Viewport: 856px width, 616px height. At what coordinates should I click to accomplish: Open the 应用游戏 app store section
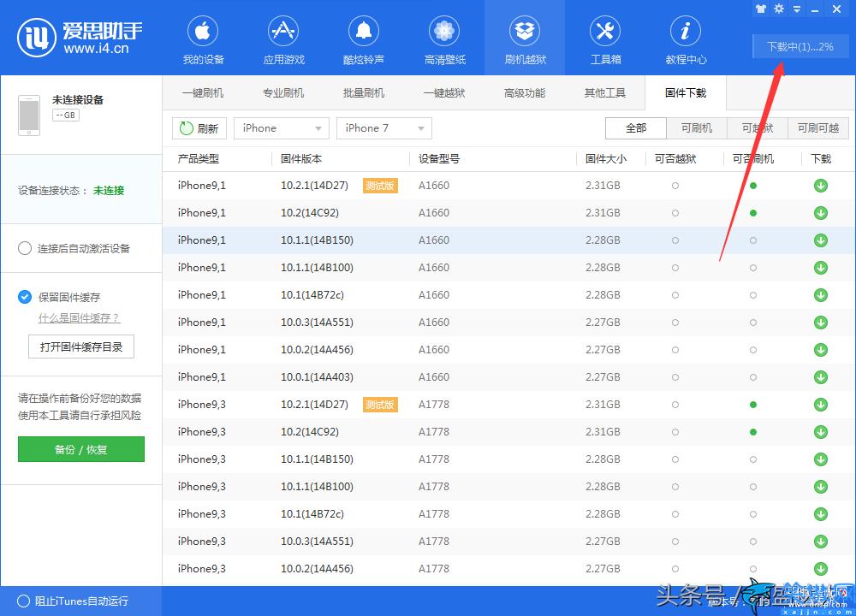tap(283, 40)
